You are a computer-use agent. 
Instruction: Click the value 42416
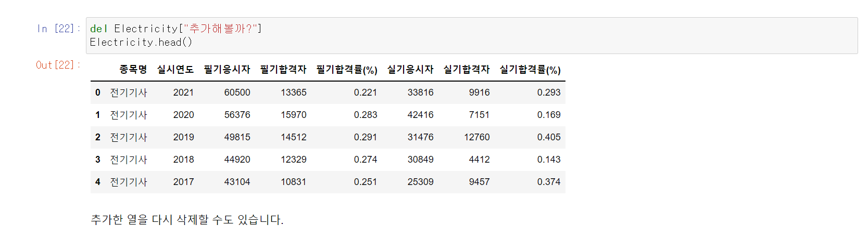coord(421,115)
